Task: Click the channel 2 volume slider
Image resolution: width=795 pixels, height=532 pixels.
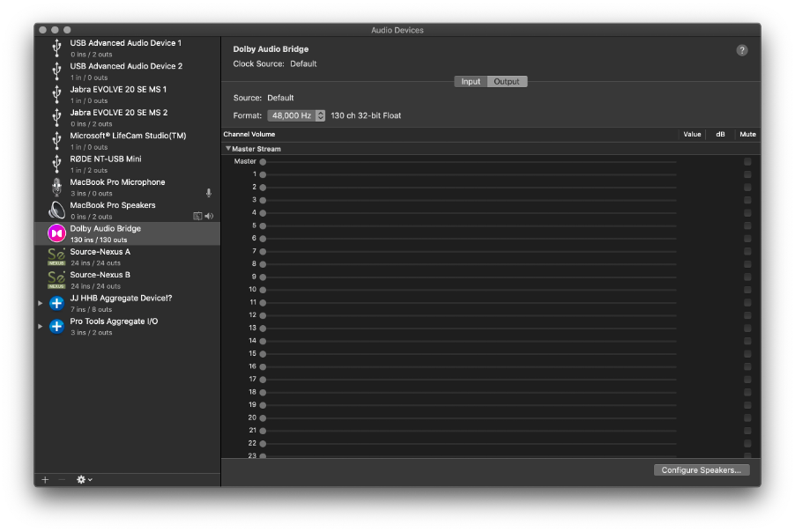Action: tap(469, 188)
